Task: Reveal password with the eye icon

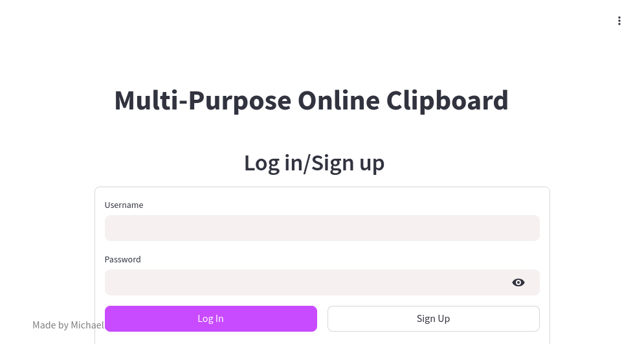Action: pos(518,282)
